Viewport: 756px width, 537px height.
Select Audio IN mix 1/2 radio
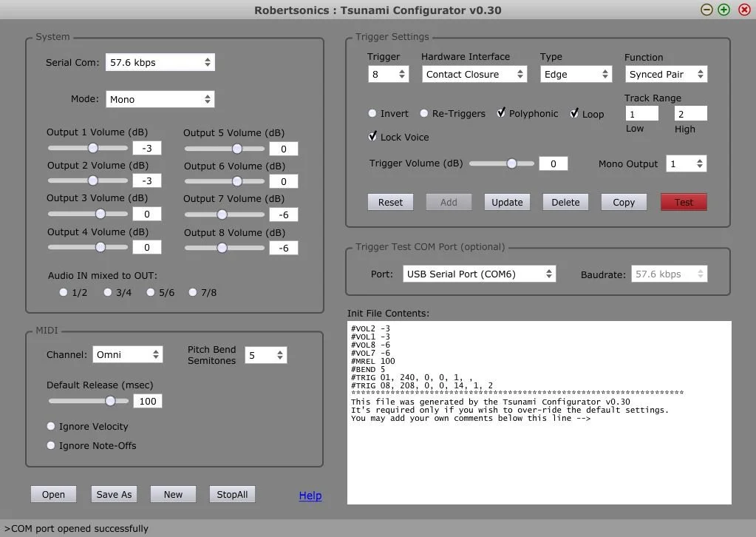click(x=63, y=292)
